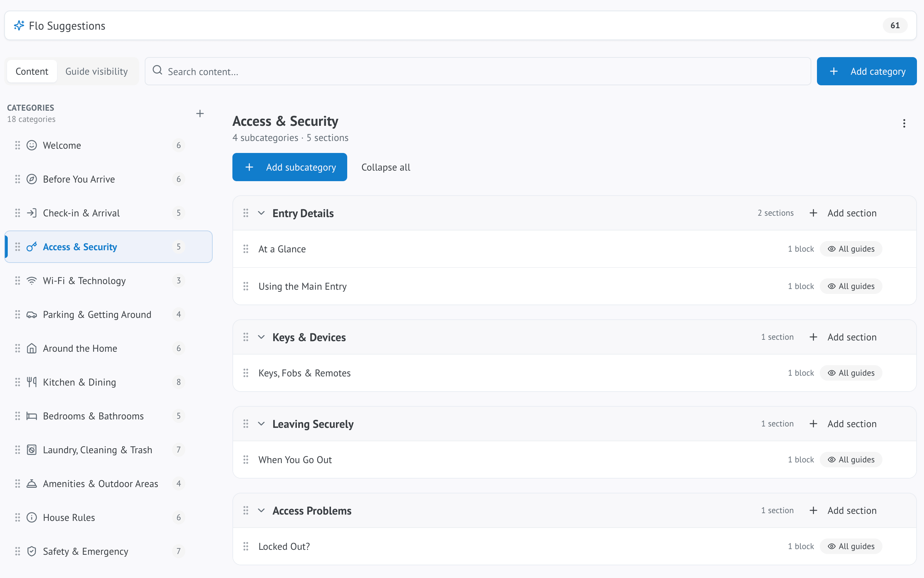Add section to Entry Details
The width and height of the screenshot is (924, 578).
click(843, 213)
